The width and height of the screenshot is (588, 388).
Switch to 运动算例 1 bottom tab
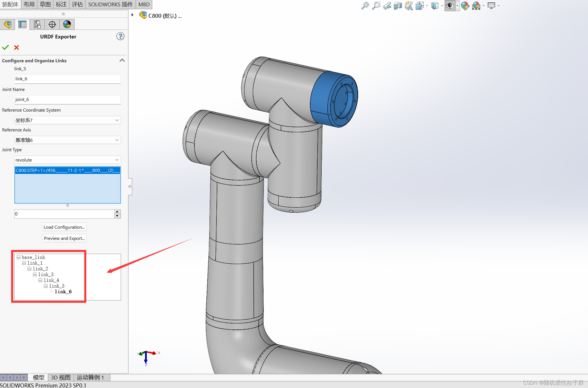point(90,377)
